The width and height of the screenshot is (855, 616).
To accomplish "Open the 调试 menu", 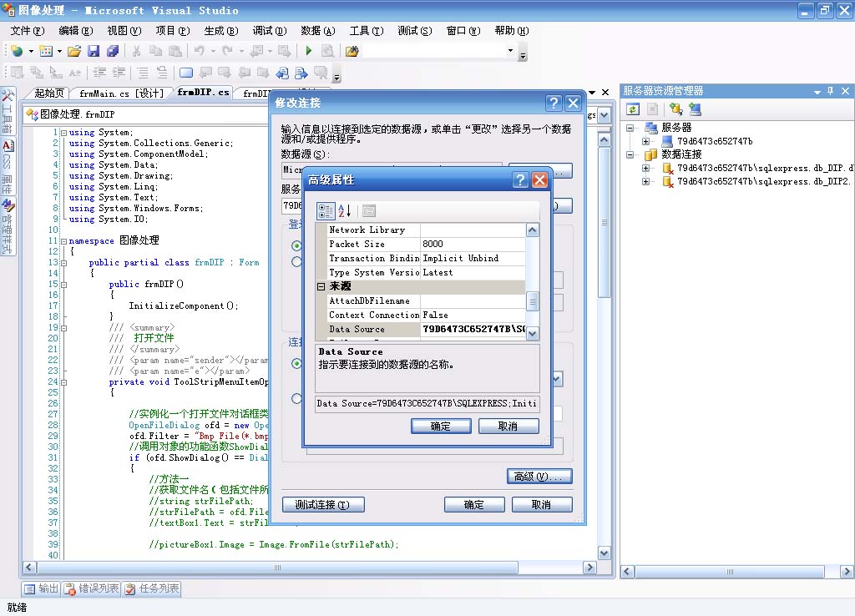I will [270, 31].
